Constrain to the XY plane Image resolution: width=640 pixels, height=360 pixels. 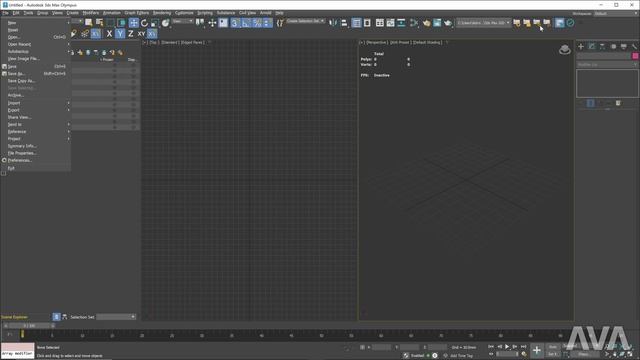tap(141, 34)
